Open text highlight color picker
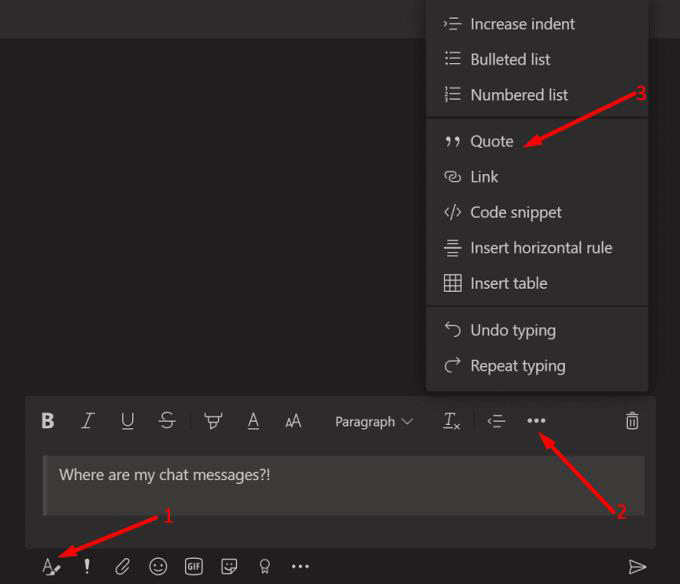Viewport: 680px width, 584px height. tap(213, 421)
